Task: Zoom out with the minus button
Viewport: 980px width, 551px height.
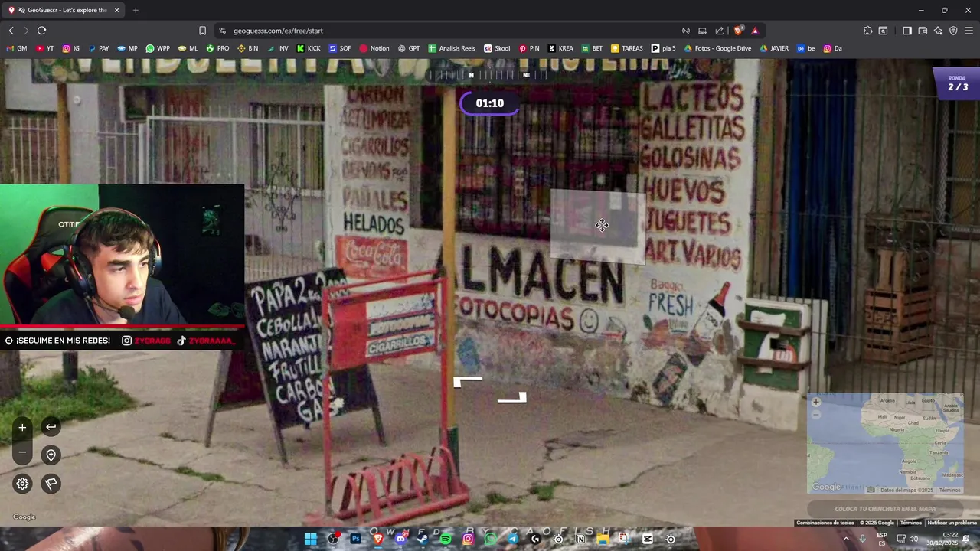Action: (x=22, y=453)
